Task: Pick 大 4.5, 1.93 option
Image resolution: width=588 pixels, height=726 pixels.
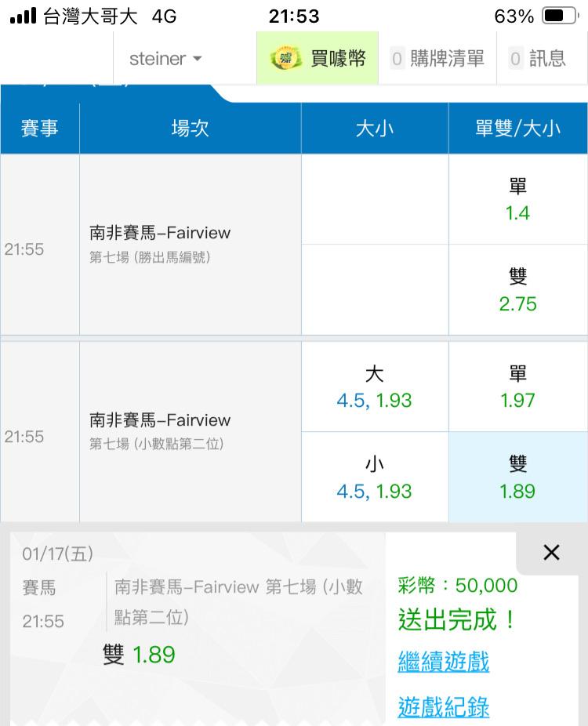Action: click(374, 387)
